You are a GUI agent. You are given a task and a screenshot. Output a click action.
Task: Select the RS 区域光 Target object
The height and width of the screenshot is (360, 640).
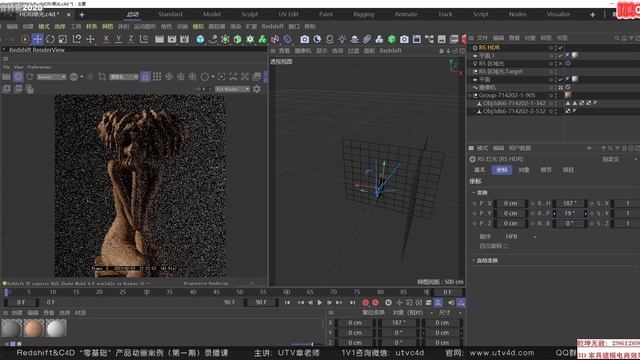tap(500, 71)
